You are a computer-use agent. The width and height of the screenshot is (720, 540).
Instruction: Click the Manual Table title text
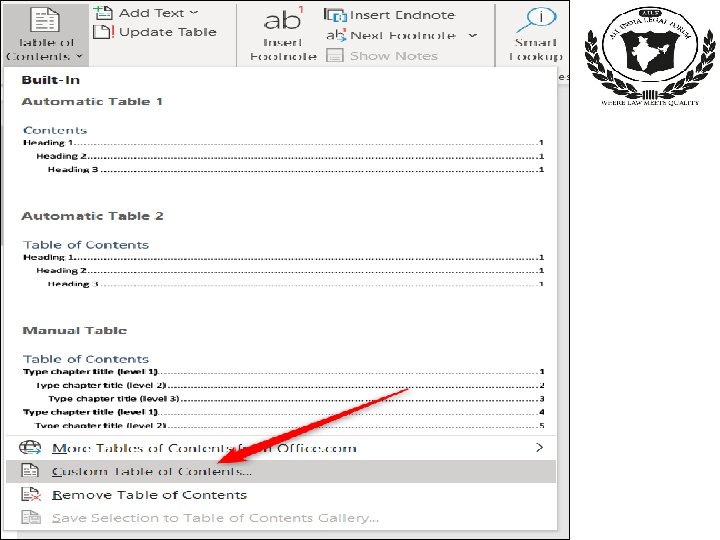(x=74, y=331)
